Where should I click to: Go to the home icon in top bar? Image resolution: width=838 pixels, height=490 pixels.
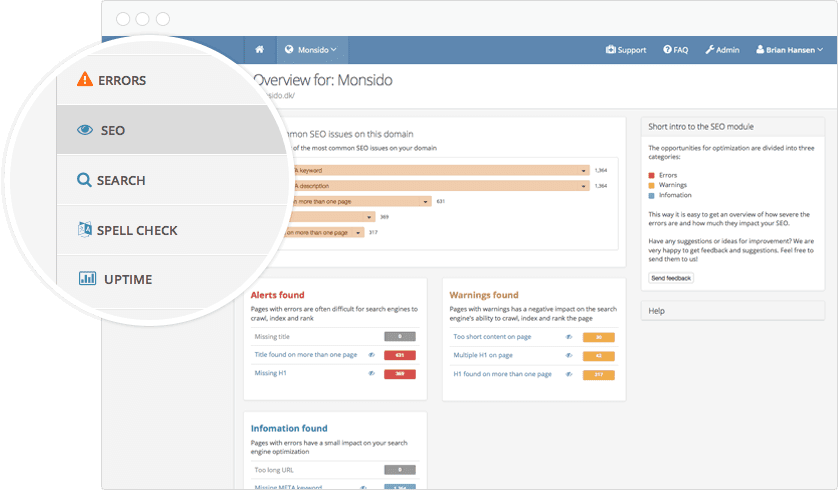tap(260, 50)
